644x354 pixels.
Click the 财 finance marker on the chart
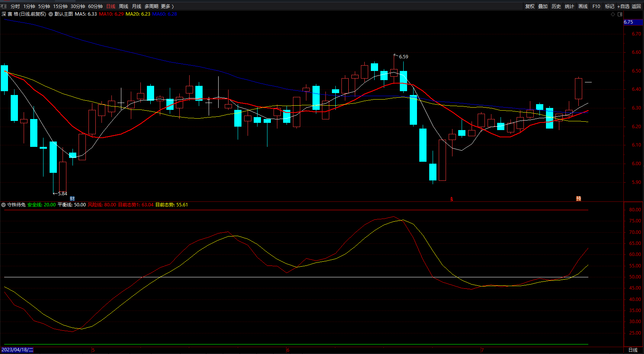pyautogui.click(x=72, y=199)
